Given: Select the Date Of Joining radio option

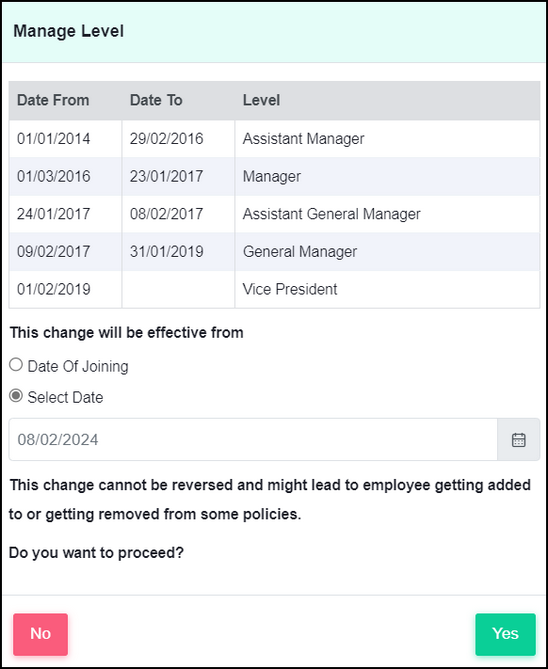Looking at the screenshot, I should (16, 365).
